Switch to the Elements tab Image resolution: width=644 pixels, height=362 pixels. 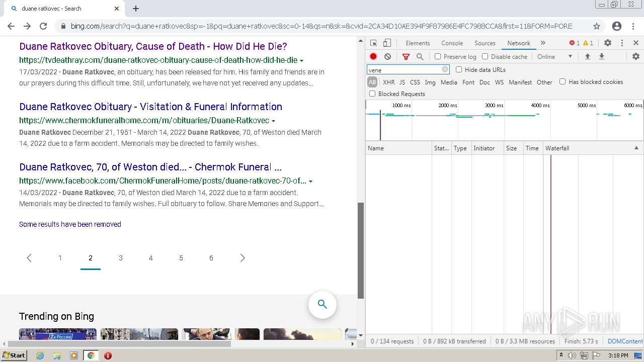pyautogui.click(x=418, y=43)
